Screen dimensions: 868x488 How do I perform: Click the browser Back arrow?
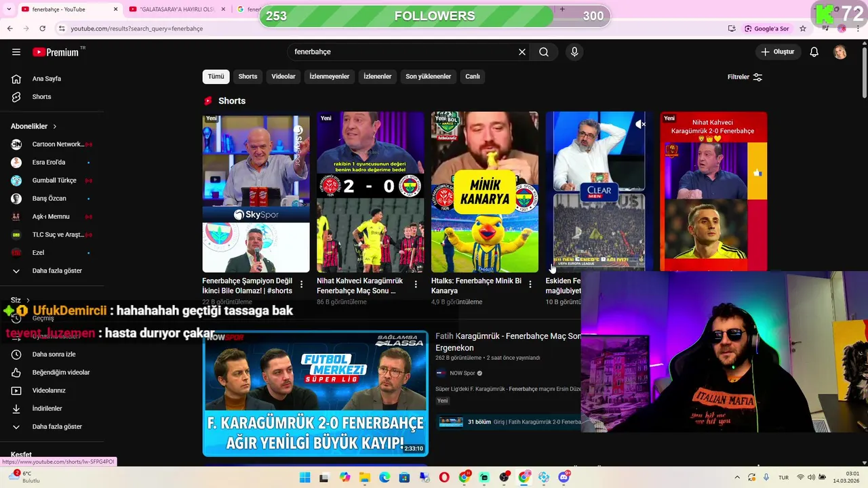[x=9, y=28]
